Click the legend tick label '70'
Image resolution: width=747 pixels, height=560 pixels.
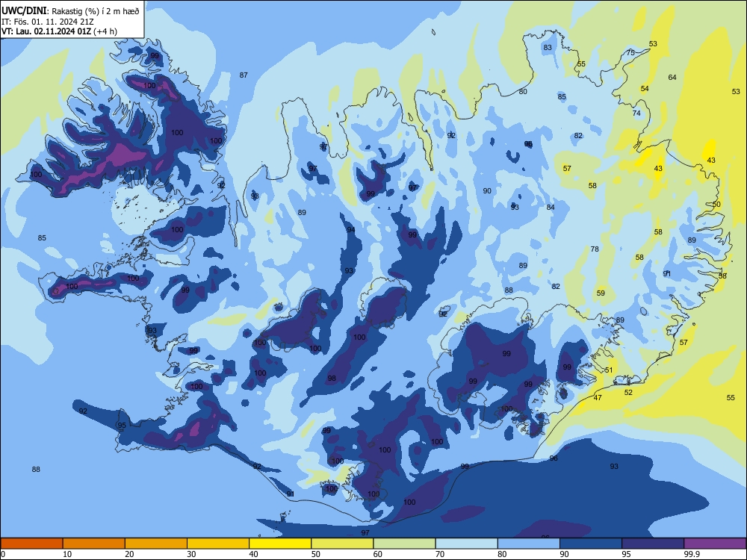point(440,554)
